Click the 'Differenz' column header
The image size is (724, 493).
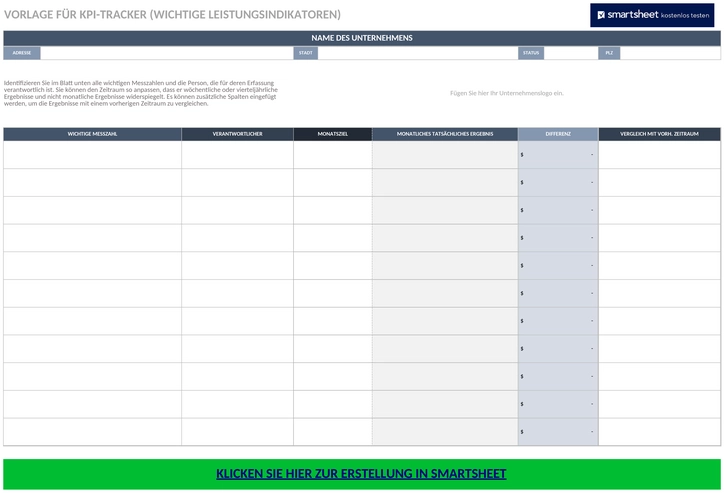558,134
